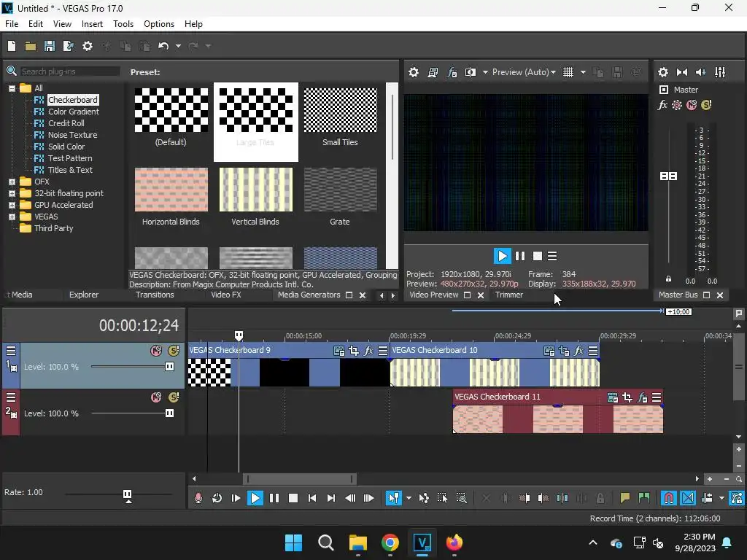The image size is (747, 560).
Task: Open a project with the folder icon
Action: pyautogui.click(x=31, y=46)
